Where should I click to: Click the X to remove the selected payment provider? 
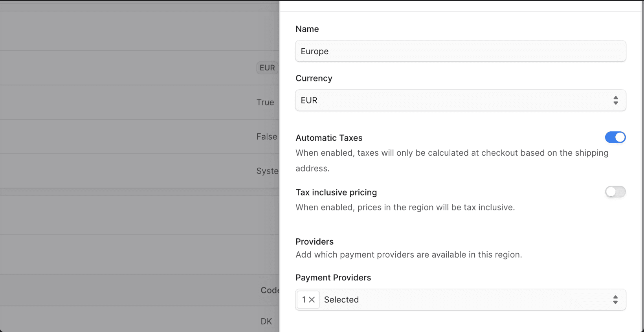tap(312, 299)
